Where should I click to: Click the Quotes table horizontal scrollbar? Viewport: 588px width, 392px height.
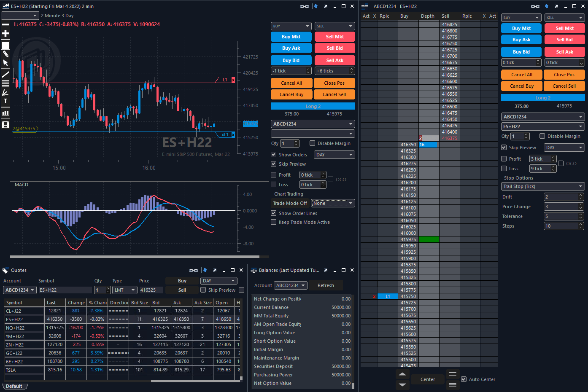(196, 381)
